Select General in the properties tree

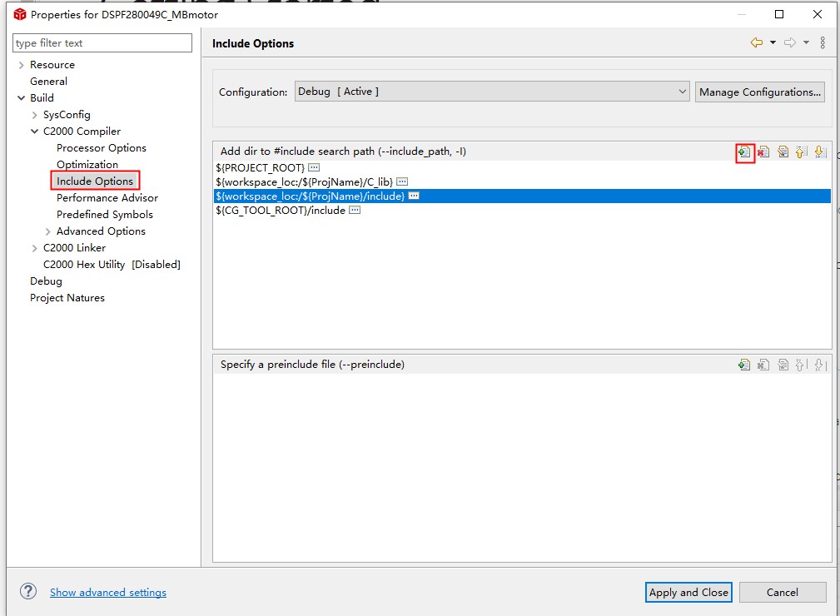tap(49, 82)
